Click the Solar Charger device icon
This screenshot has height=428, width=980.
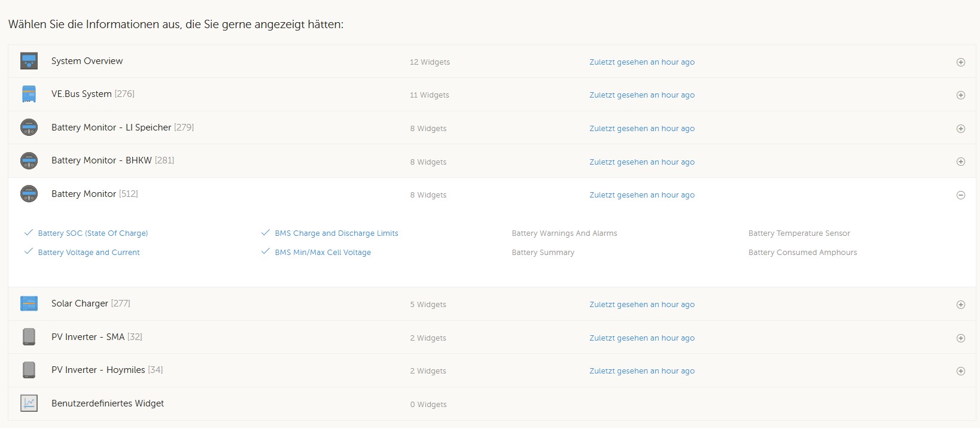[29, 303]
